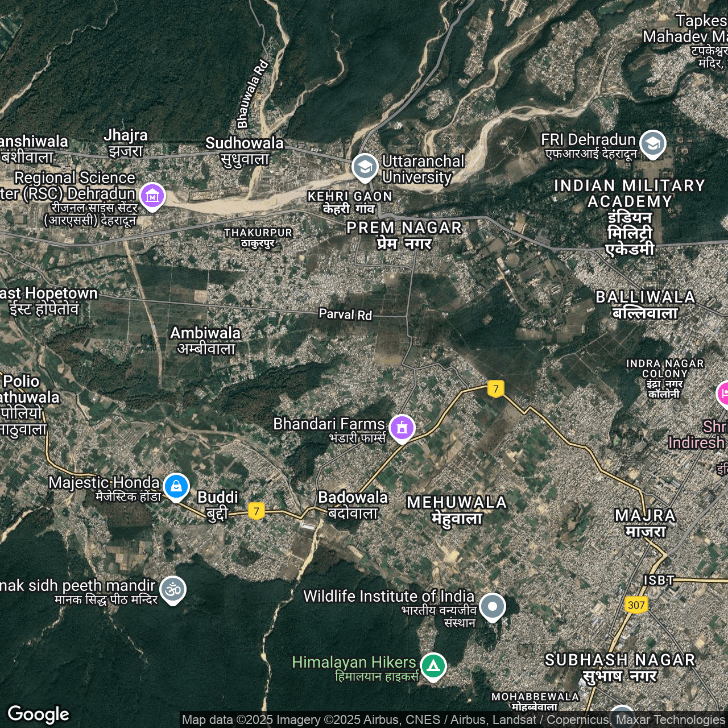
Task: Click the map data attribution text
Action: point(453,720)
